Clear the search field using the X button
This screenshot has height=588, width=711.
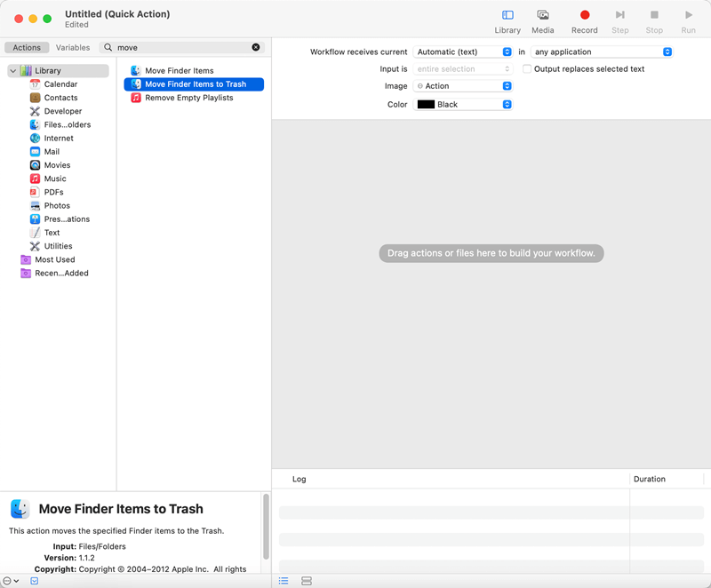[256, 47]
